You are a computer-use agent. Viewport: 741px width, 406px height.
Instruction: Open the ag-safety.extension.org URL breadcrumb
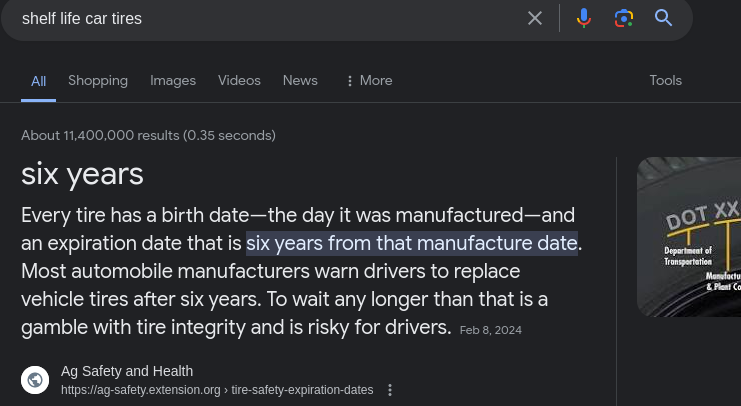pos(217,390)
